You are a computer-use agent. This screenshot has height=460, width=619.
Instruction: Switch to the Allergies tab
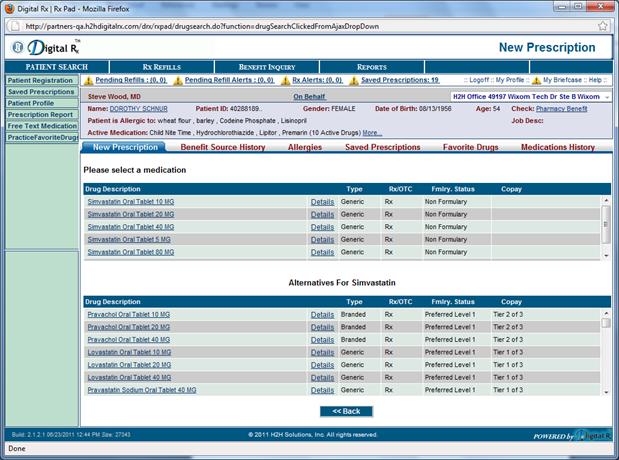point(304,147)
